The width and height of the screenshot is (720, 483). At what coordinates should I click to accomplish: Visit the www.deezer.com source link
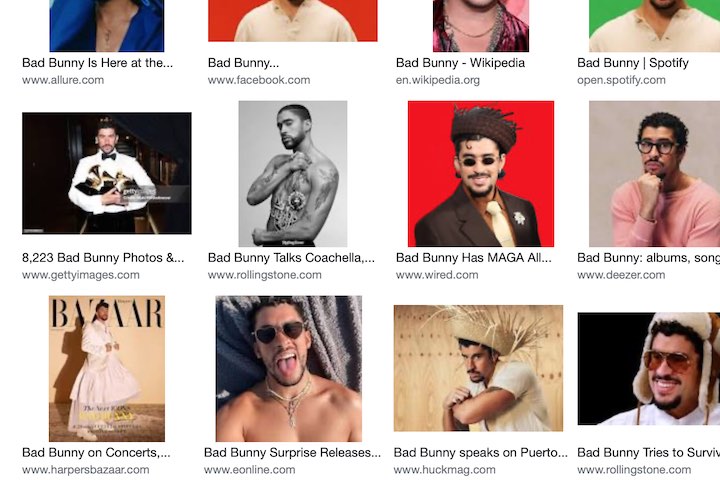pos(621,275)
